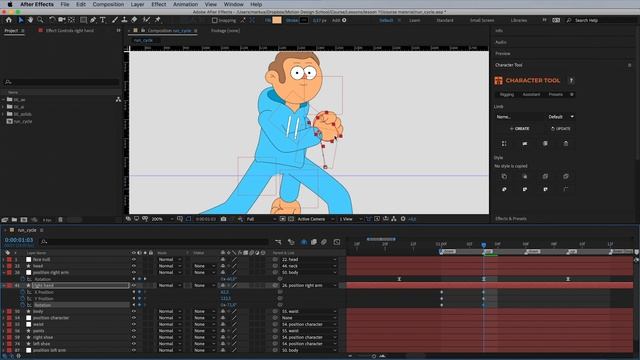This screenshot has width=640, height=360.
Task: Hide the head layer eye
Action: coord(134,266)
